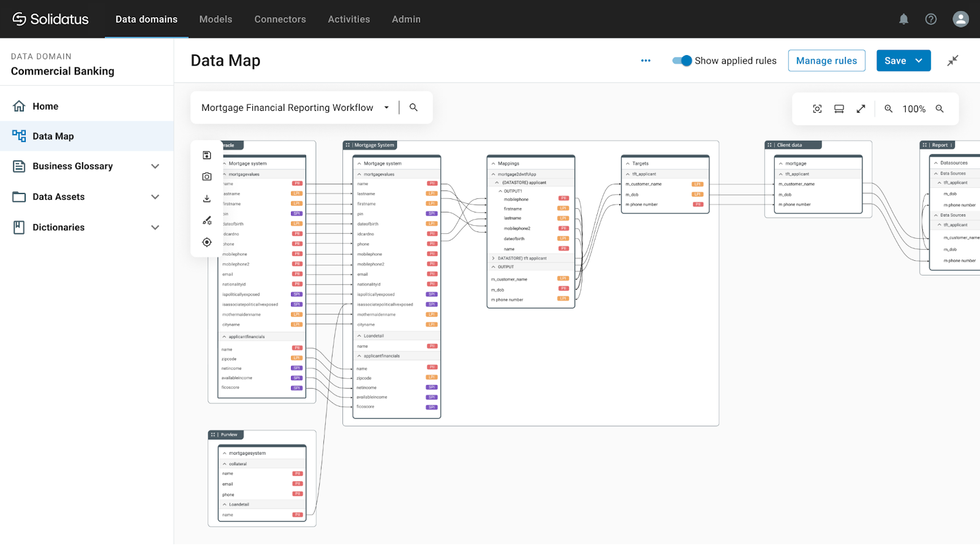Viewport: 980px width, 551px height.
Task: Grab the Client data group drag handle
Action: (770, 145)
